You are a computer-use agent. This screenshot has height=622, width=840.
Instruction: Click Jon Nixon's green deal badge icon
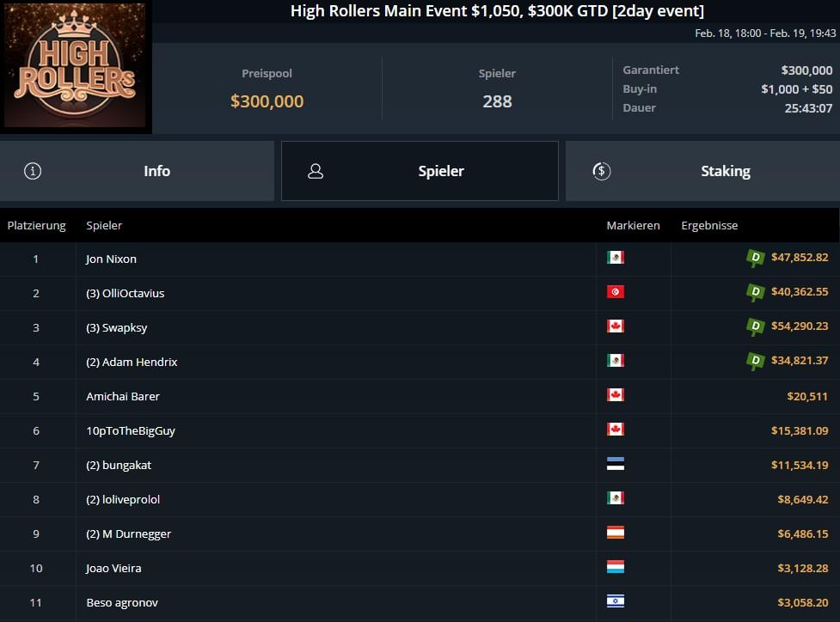(756, 258)
